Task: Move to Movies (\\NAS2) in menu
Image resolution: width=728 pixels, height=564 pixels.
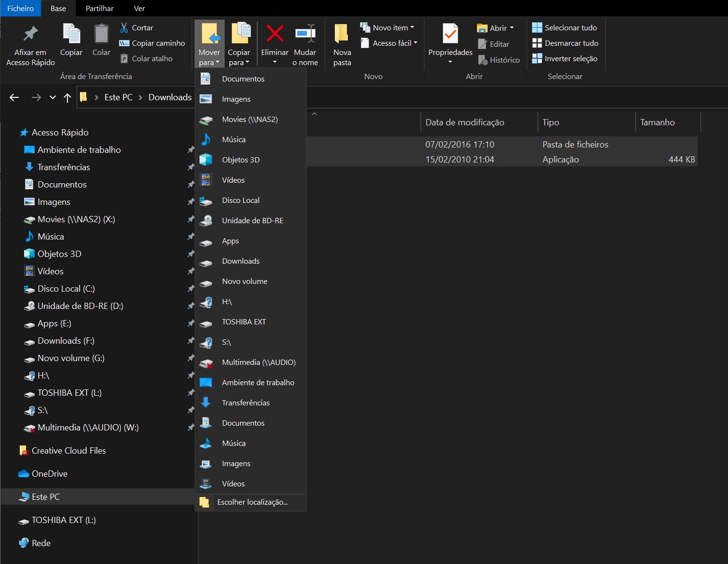Action: point(251,119)
